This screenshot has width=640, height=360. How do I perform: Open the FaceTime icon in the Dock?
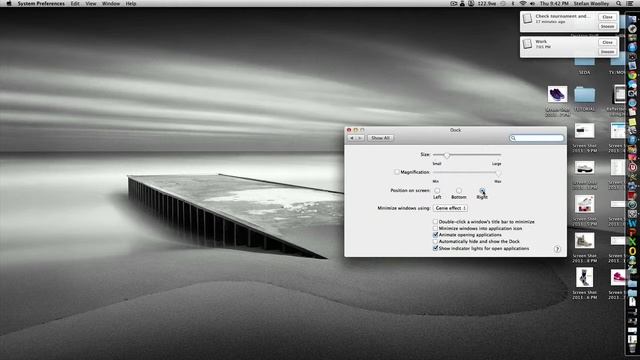pyautogui.click(x=632, y=93)
